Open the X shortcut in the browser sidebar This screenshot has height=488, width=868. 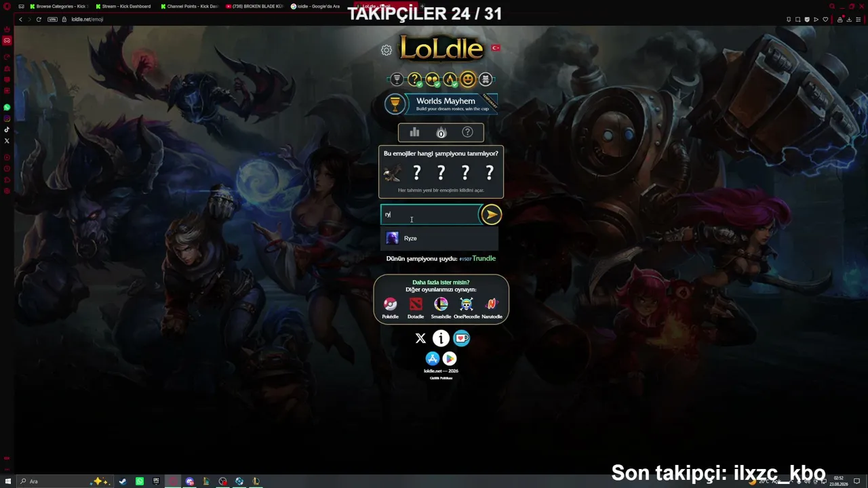click(7, 141)
